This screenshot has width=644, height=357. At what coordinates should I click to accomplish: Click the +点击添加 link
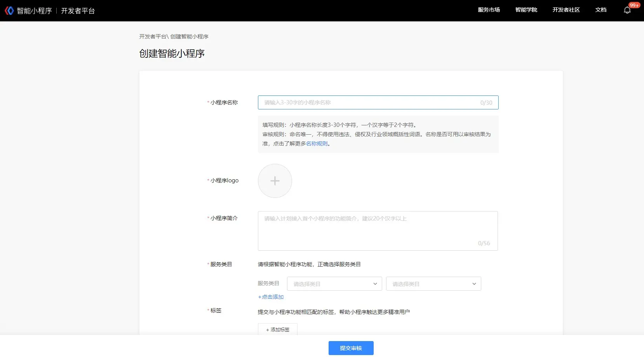271,297
